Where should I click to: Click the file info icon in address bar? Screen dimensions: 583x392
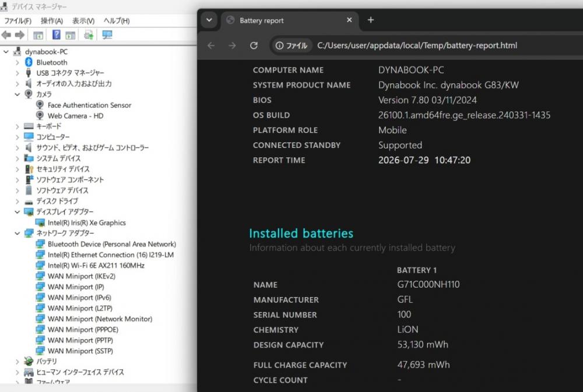[279, 45]
